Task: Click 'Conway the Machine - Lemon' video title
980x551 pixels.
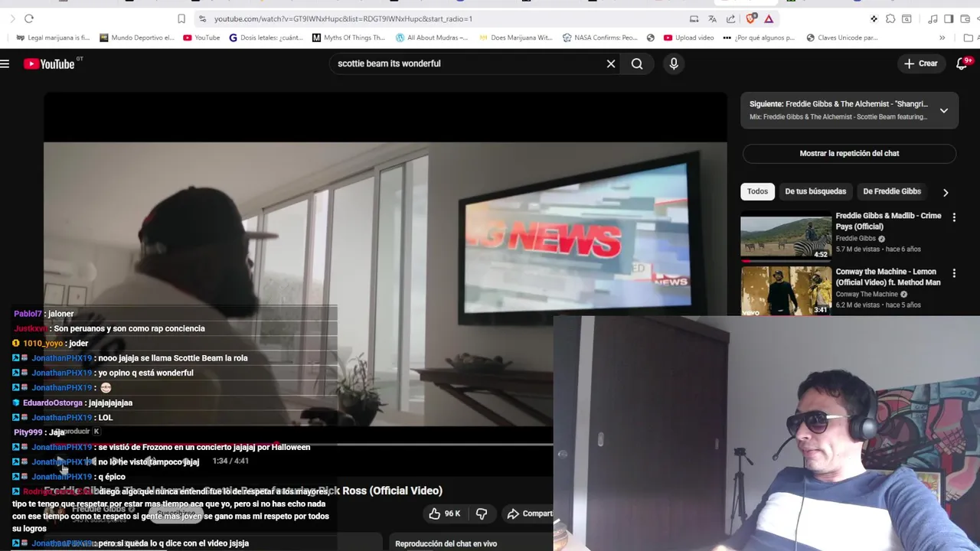Action: pos(888,277)
